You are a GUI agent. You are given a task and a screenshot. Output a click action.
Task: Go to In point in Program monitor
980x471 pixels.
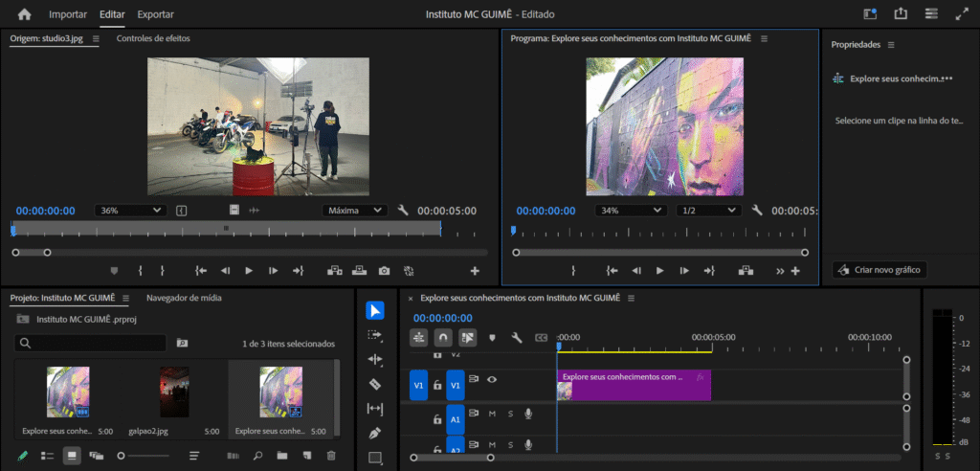612,271
